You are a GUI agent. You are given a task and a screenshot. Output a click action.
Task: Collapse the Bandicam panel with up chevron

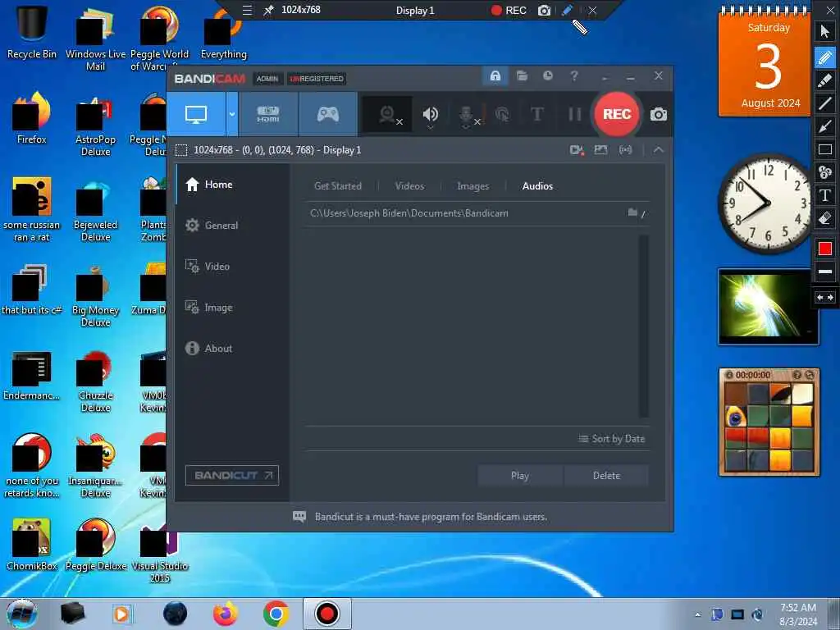pyautogui.click(x=659, y=150)
